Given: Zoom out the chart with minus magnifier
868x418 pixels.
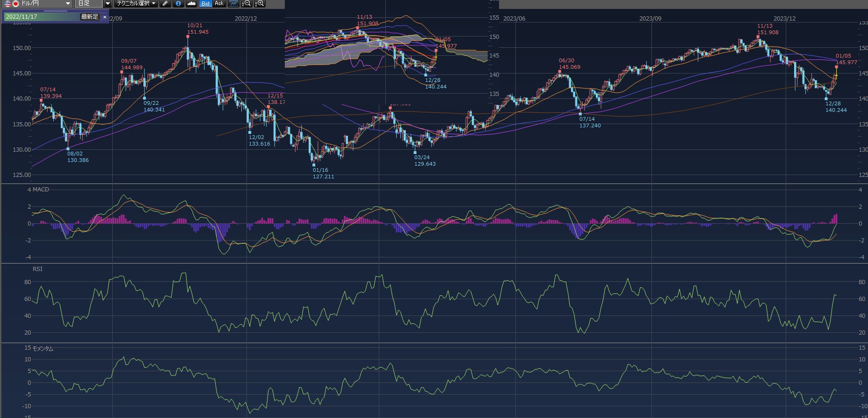Looking at the screenshot, I should point(246,3).
